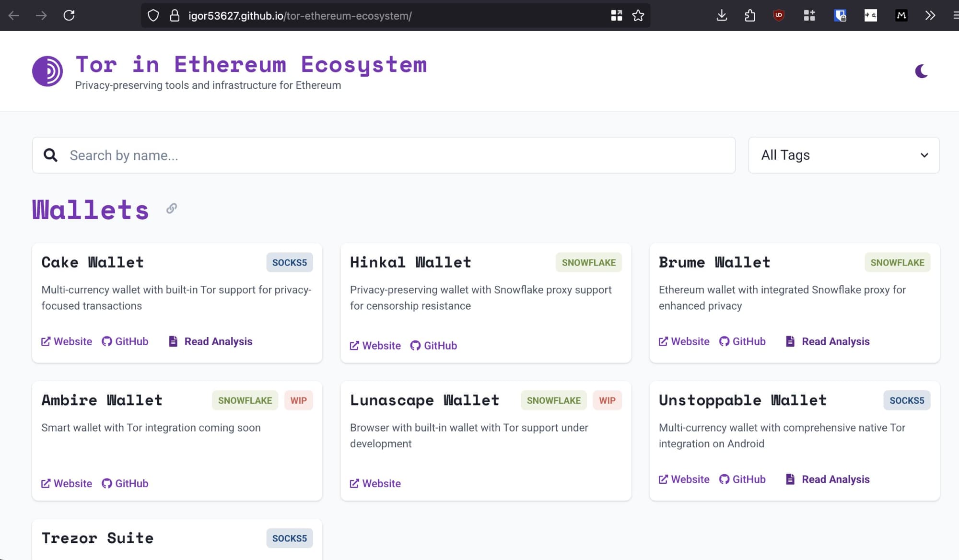The height and width of the screenshot is (560, 959).
Task: Click the WIP tag on Lunascape Wallet
Action: click(607, 400)
